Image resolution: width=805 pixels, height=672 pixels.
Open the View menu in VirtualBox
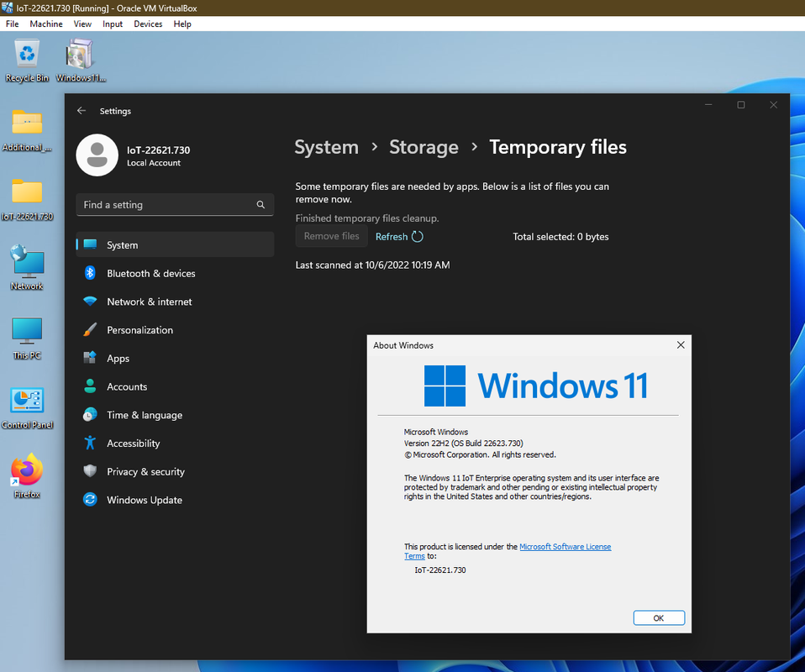tap(82, 24)
